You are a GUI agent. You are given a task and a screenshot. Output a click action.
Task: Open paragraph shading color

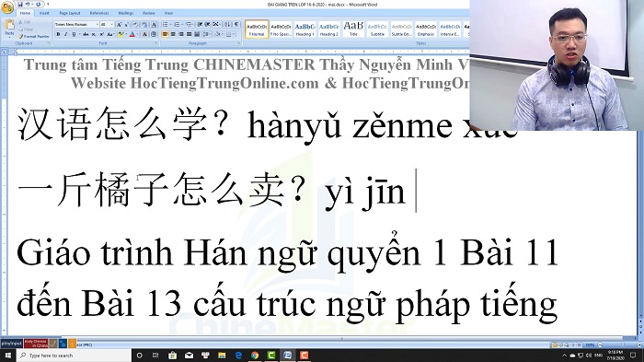(x=219, y=34)
